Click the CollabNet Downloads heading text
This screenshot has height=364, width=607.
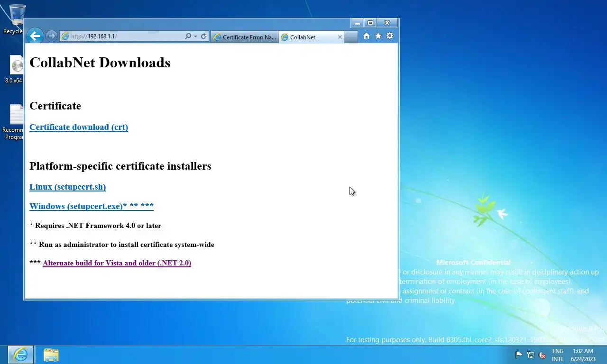tap(100, 63)
